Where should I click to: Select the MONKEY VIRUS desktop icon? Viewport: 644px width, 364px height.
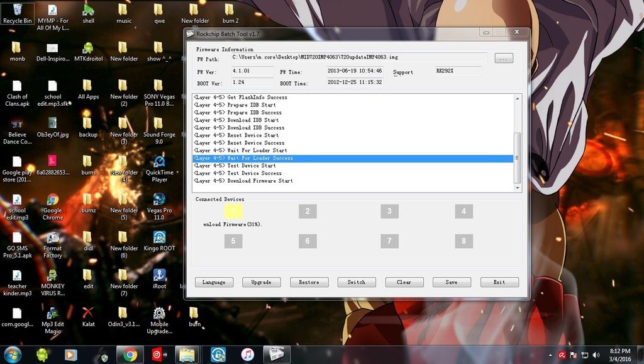point(53,283)
